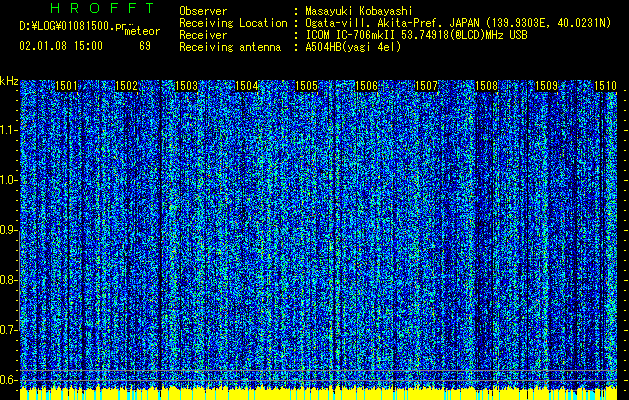
Task: Click the kHz axis unit label
Action: (x=9, y=81)
